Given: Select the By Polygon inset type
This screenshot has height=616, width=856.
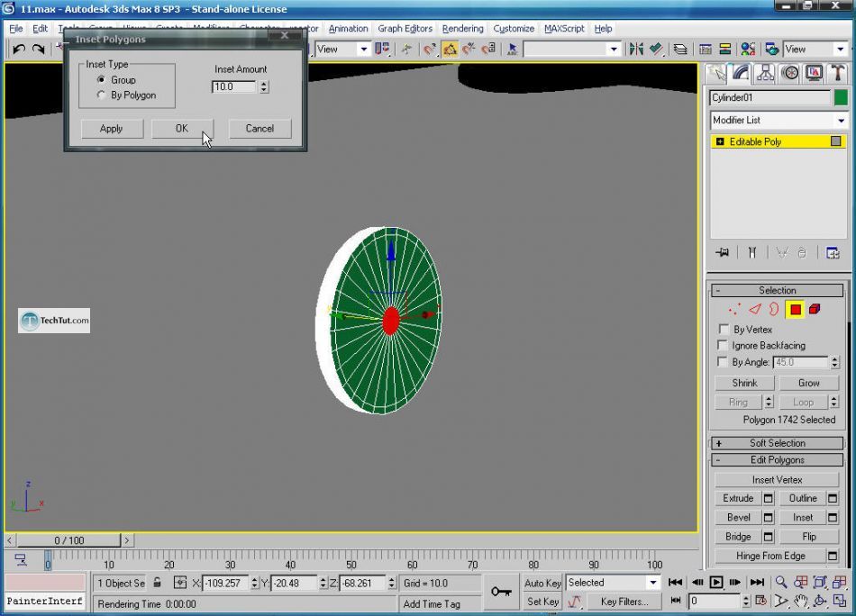Looking at the screenshot, I should coord(102,95).
